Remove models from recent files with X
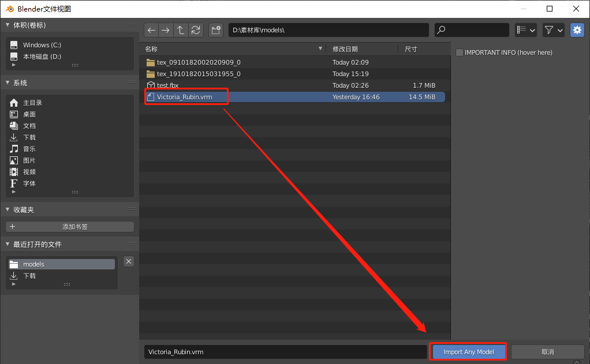Image resolution: width=590 pixels, height=364 pixels. tap(128, 261)
